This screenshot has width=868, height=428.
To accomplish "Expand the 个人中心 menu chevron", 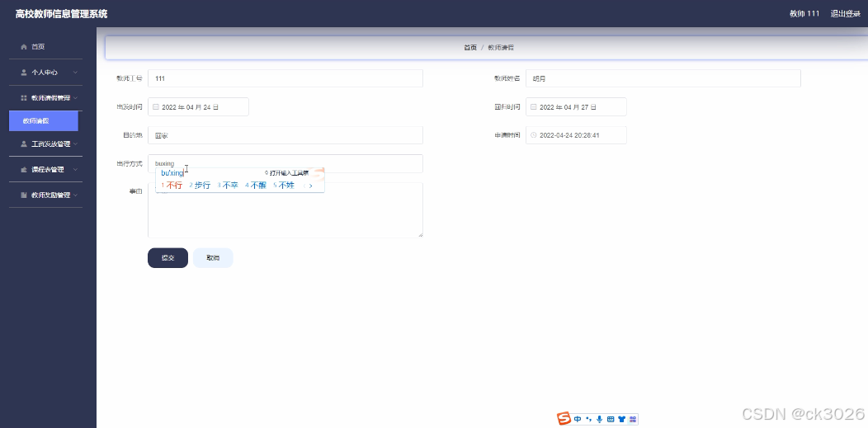I will tap(75, 73).
